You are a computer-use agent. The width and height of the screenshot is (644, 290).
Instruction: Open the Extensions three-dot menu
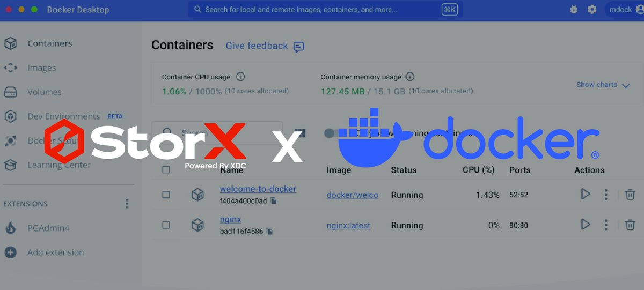tap(127, 204)
